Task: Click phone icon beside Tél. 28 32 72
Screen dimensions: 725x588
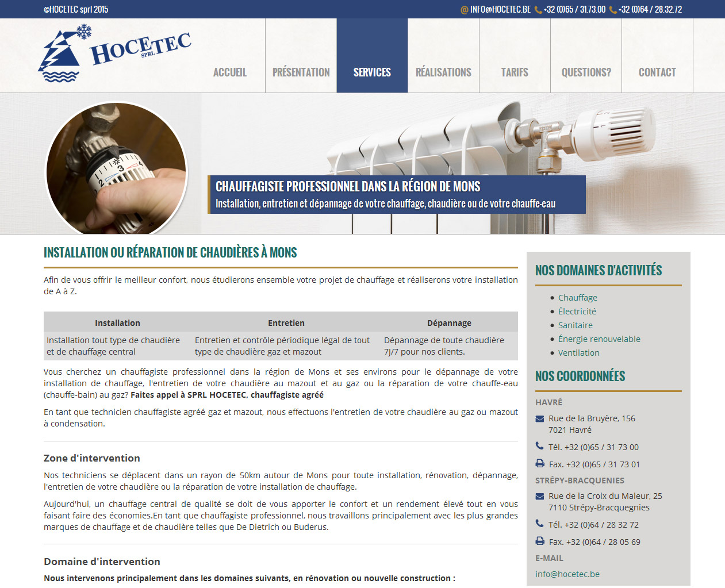Action: pos(539,524)
